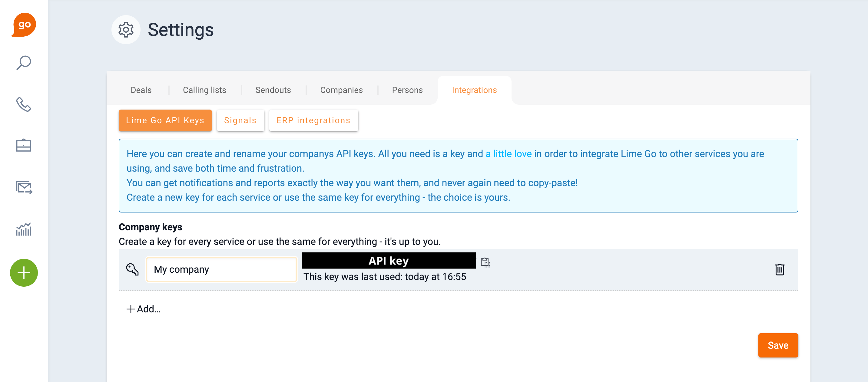
Task: Switch to the Calling lists tab
Action: pyautogui.click(x=204, y=90)
